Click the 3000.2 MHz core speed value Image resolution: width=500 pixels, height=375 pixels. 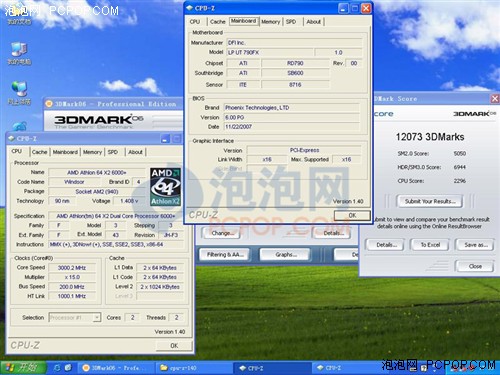pyautogui.click(x=72, y=268)
